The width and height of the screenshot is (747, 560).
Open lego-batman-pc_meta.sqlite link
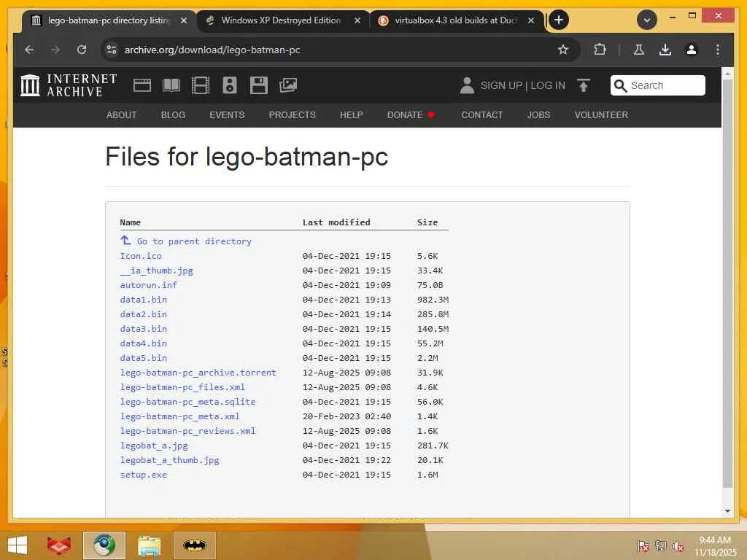point(187,402)
